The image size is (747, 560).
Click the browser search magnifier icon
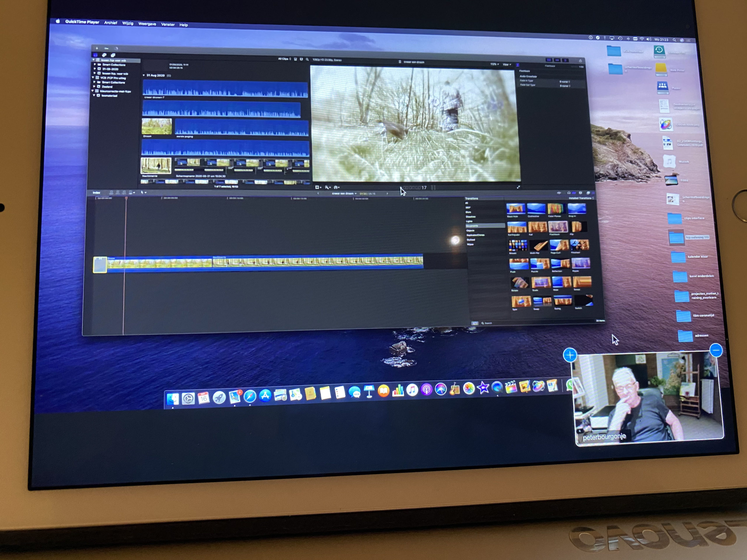point(307,60)
